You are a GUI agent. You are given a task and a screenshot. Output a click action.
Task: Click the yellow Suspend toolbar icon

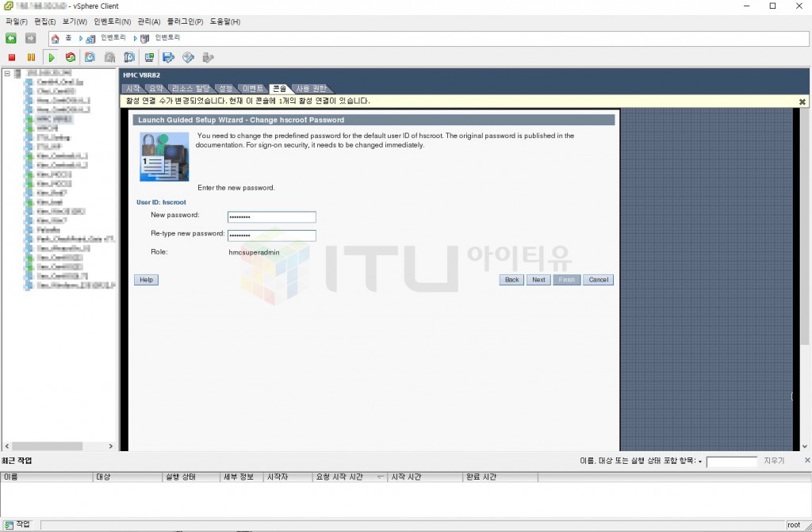[31, 57]
